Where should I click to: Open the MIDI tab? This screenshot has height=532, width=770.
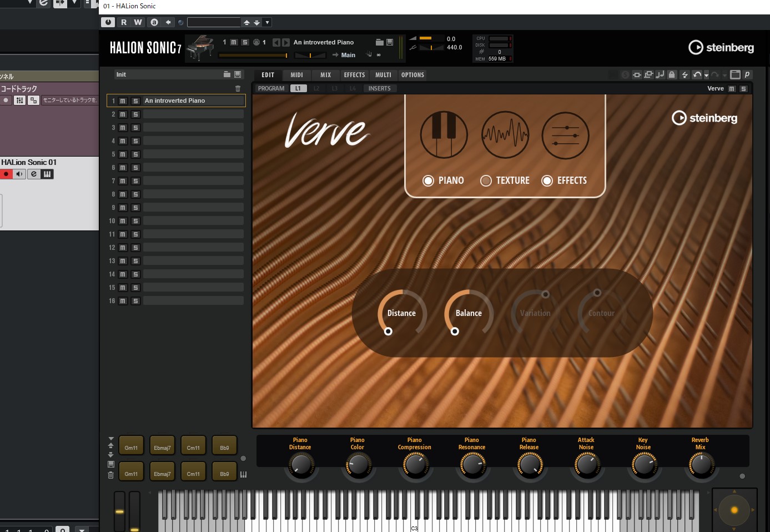(x=297, y=75)
